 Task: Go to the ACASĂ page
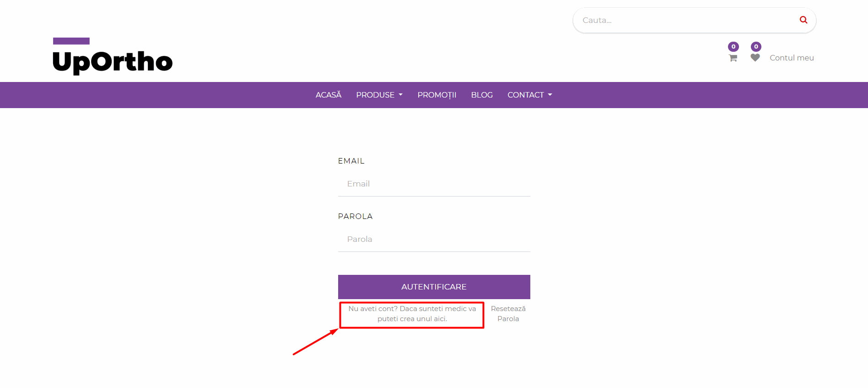[329, 95]
